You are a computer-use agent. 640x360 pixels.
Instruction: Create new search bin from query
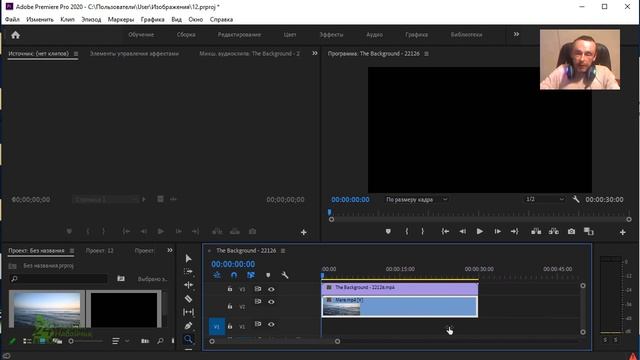121,278
